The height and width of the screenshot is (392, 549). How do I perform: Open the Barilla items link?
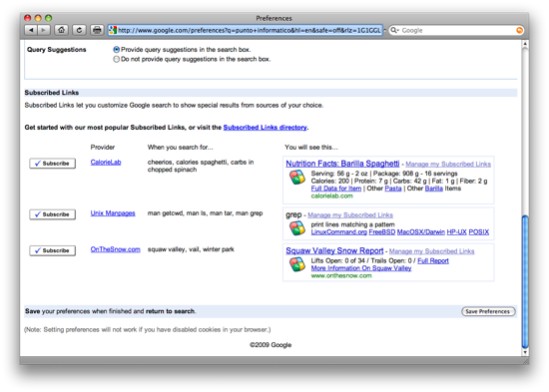[x=434, y=189]
